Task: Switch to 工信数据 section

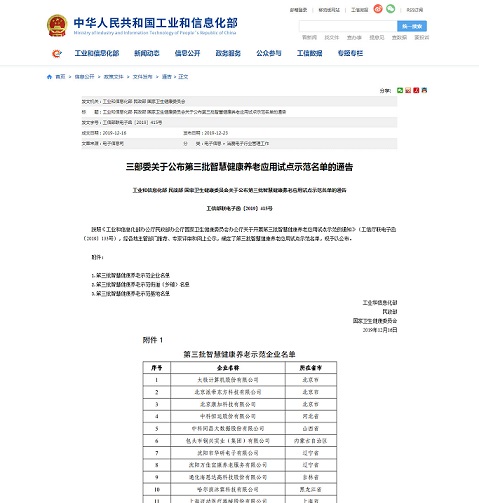Action: pos(310,53)
